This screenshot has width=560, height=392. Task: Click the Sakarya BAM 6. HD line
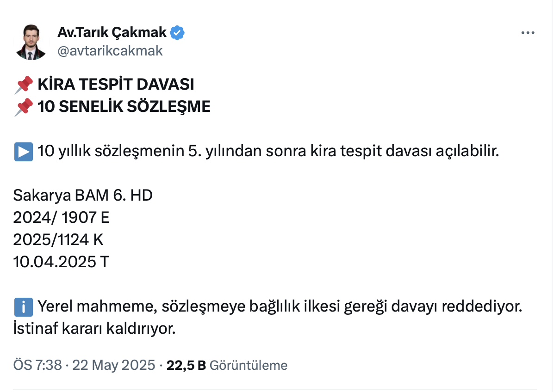point(83,196)
